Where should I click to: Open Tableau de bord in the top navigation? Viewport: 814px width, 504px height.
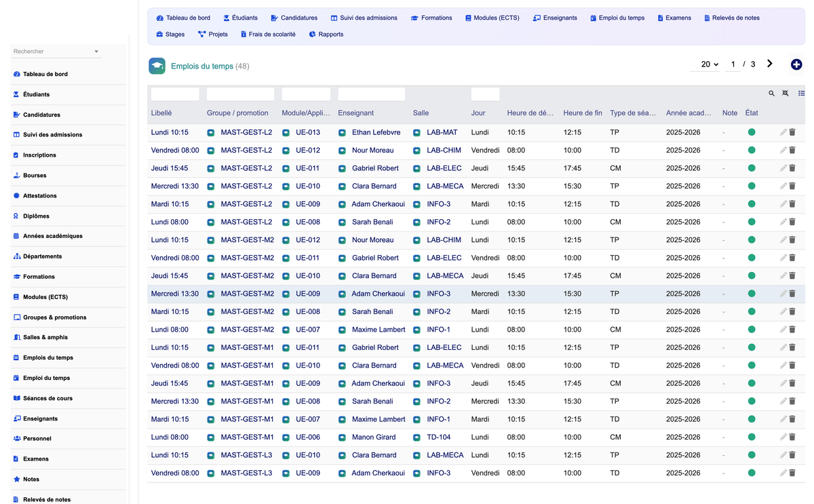(x=183, y=18)
